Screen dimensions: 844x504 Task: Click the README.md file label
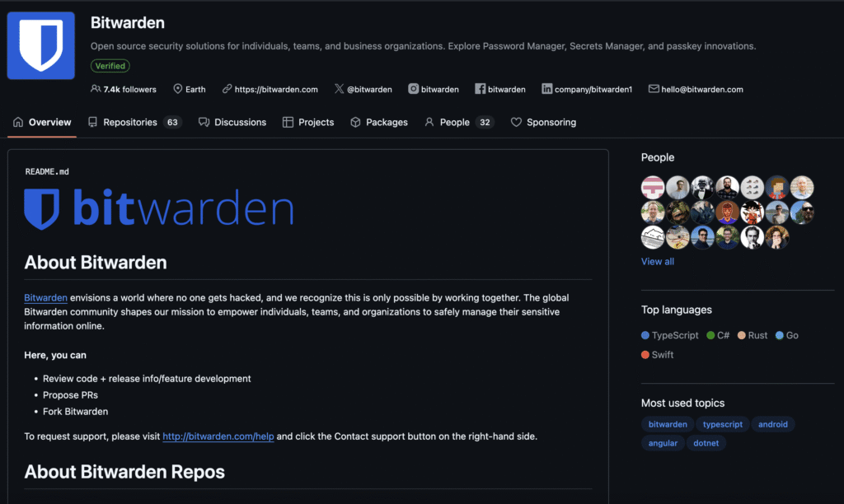pos(47,171)
